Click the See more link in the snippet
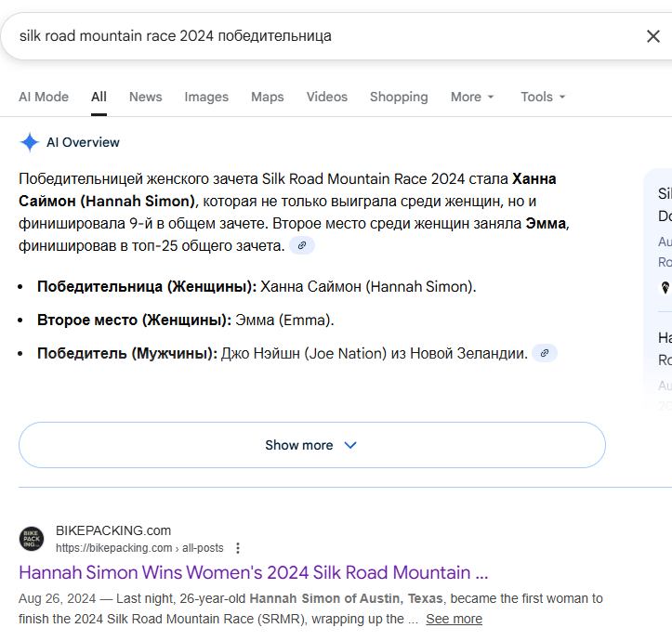 pyautogui.click(x=454, y=619)
